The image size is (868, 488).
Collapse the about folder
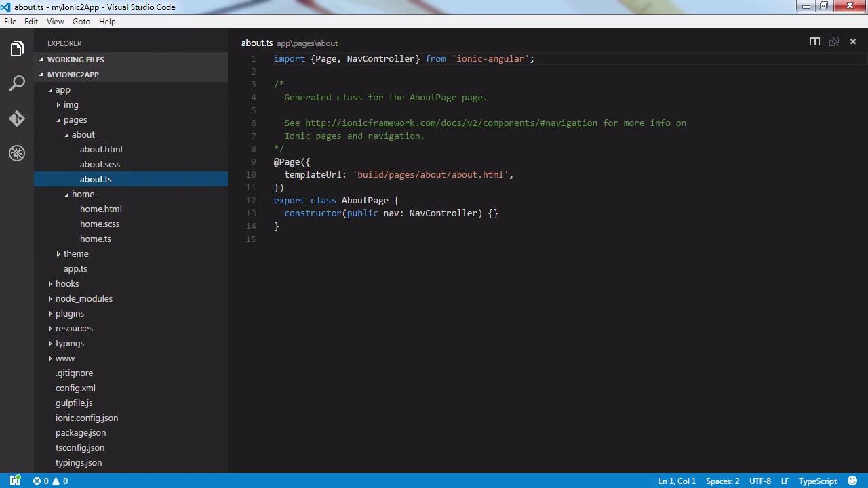[x=66, y=134]
